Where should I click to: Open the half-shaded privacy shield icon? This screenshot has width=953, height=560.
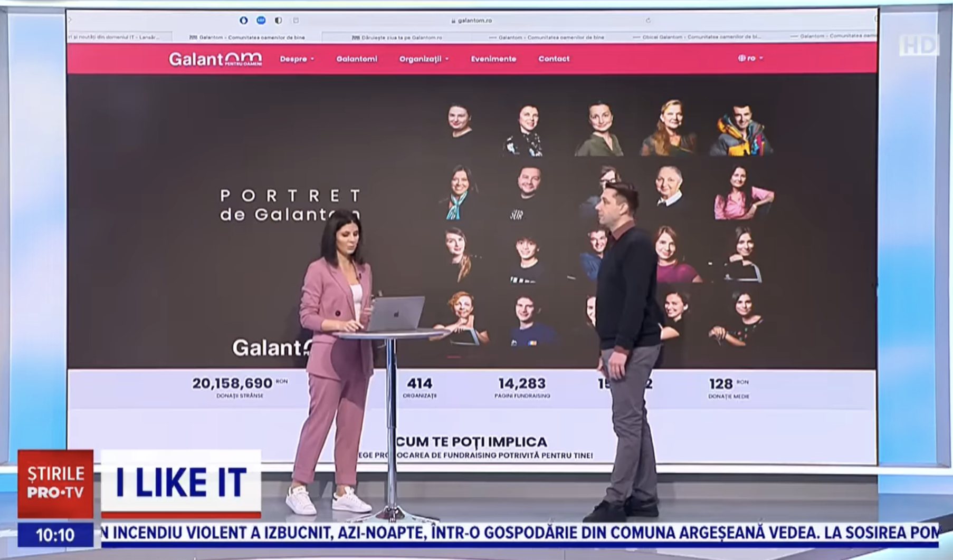coord(278,20)
